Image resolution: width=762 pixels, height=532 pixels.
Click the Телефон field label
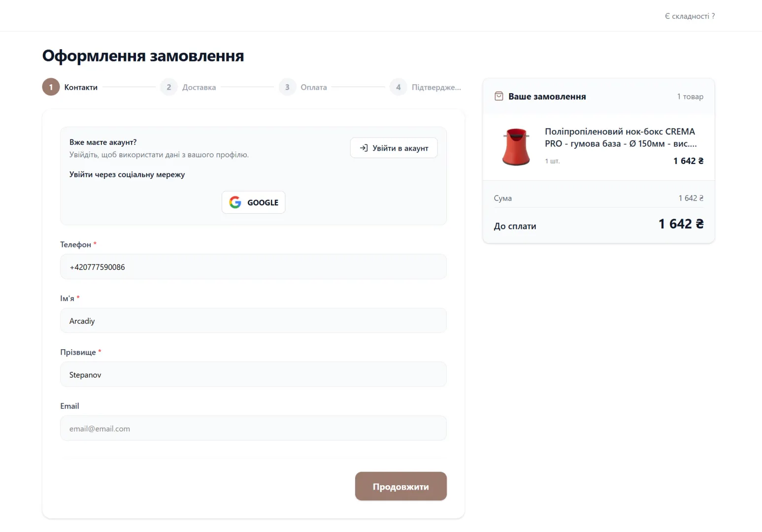click(75, 244)
